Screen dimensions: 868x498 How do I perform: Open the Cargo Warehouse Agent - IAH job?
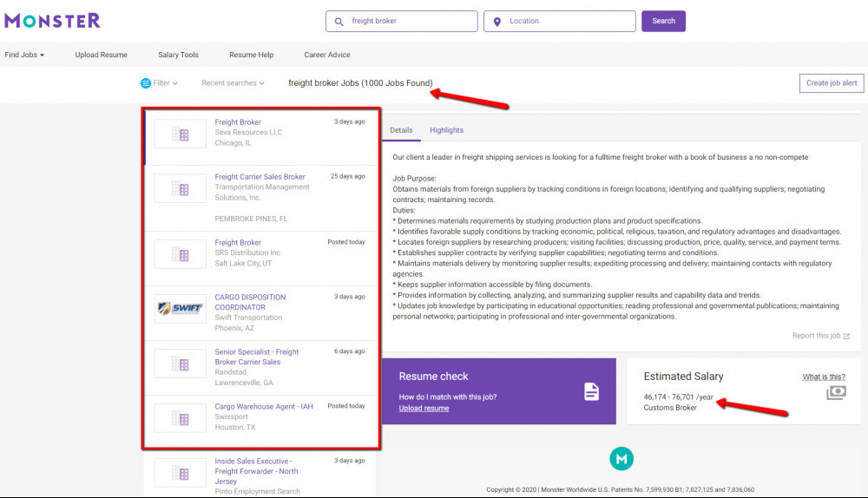264,407
